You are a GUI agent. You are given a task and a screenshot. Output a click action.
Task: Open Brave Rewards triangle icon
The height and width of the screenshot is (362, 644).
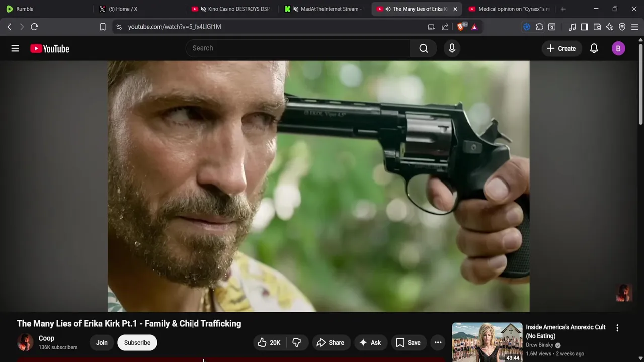(x=474, y=27)
